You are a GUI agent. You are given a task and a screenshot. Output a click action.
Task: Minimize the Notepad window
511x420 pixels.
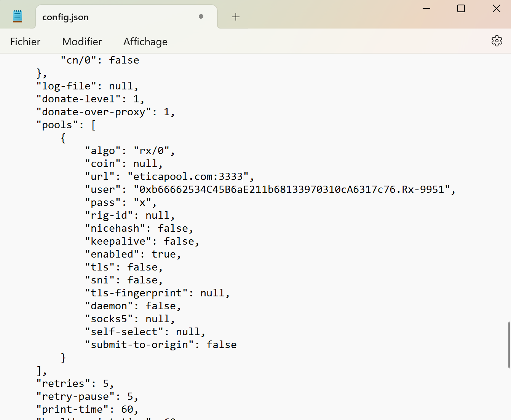coord(426,8)
